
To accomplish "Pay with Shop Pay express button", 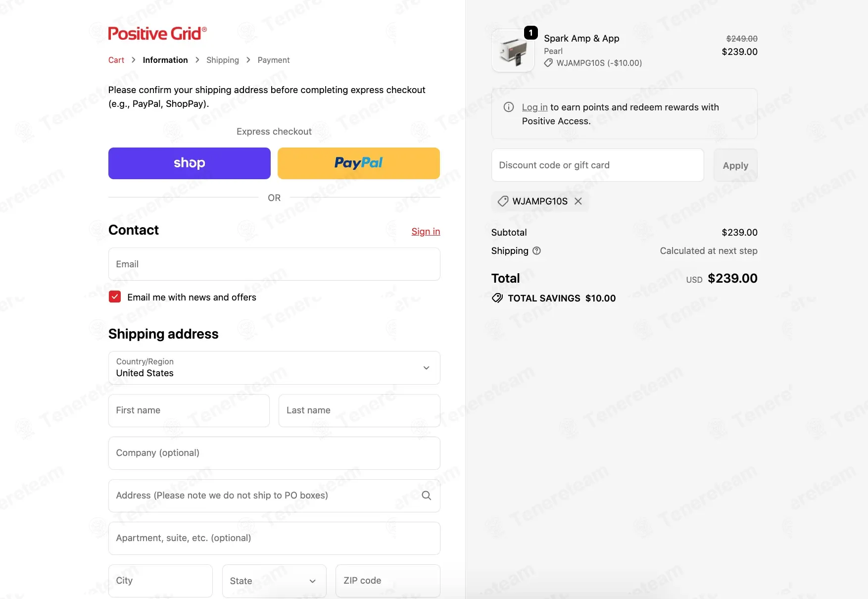I will click(x=190, y=163).
